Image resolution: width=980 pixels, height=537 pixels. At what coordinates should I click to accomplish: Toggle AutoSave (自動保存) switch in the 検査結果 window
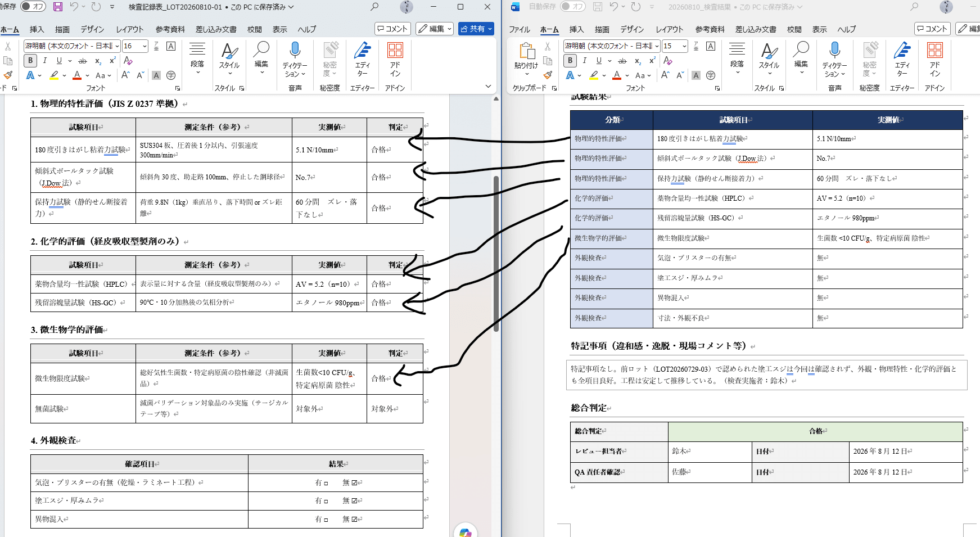point(573,7)
